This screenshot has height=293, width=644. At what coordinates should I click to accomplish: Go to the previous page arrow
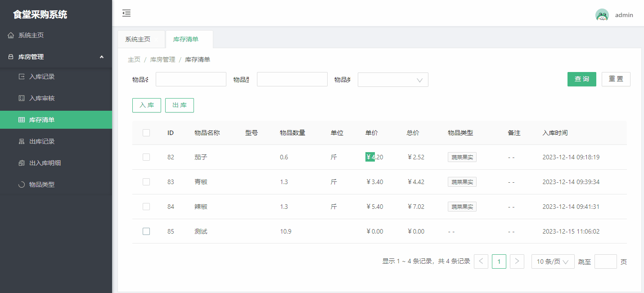click(481, 261)
